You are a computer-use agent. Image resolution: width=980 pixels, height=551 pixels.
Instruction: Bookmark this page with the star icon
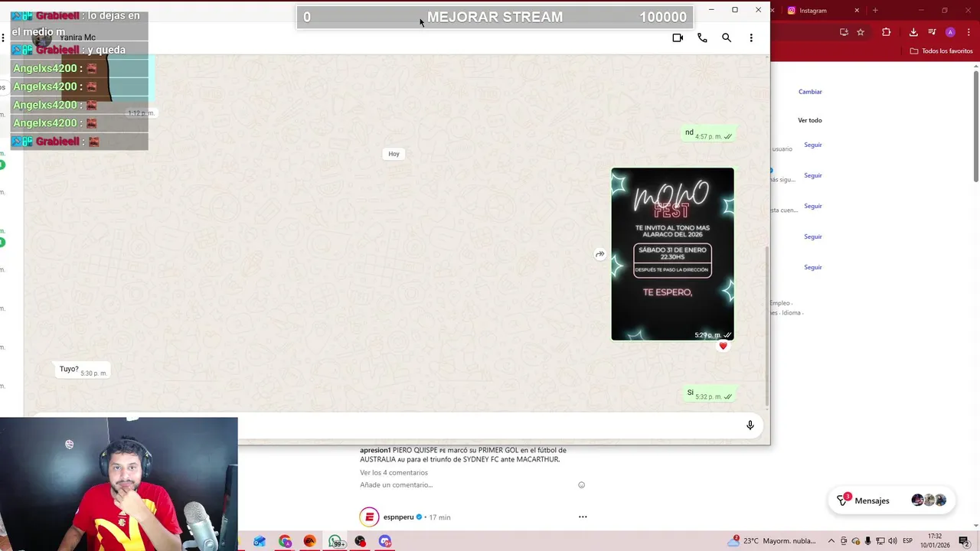coord(861,32)
